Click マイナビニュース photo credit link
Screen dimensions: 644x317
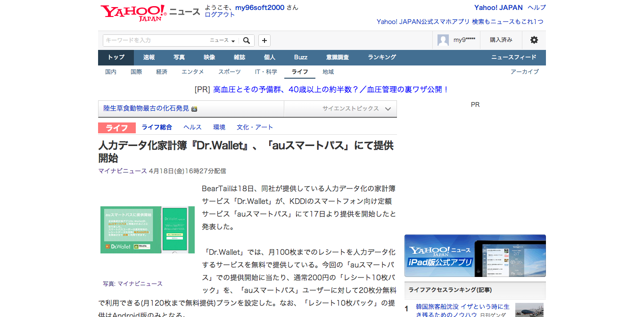[x=140, y=284]
